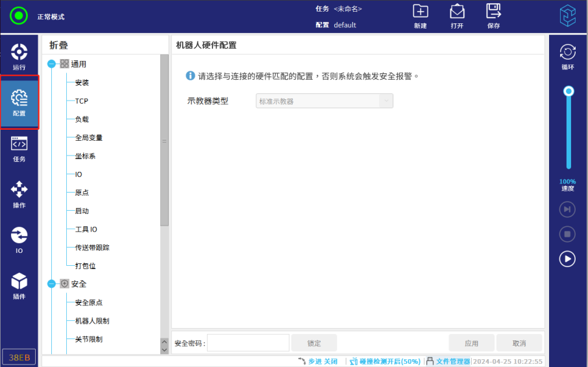
Task: Toggle 步进 (Step) mode in status bar
Action: coord(318,361)
